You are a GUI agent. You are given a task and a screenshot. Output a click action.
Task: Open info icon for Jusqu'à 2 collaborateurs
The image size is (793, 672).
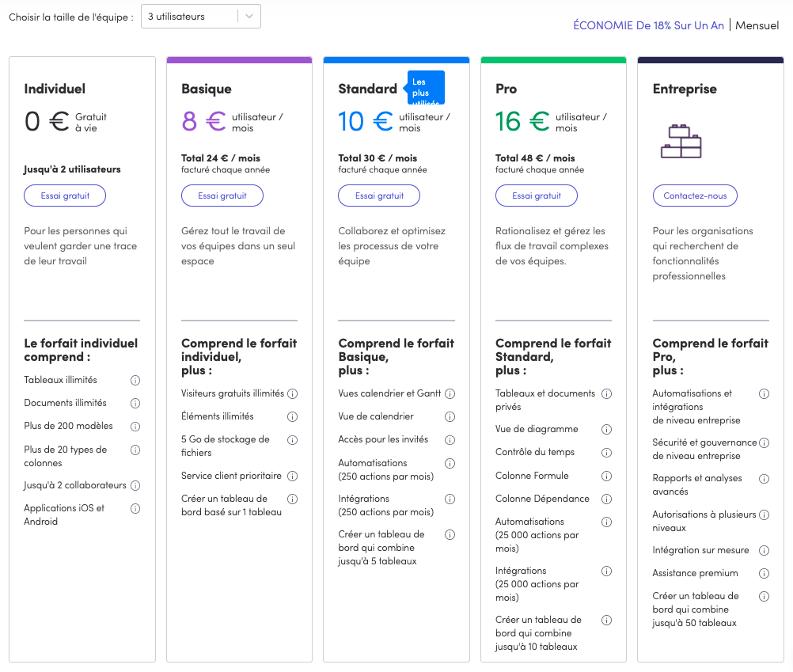pyautogui.click(x=135, y=485)
